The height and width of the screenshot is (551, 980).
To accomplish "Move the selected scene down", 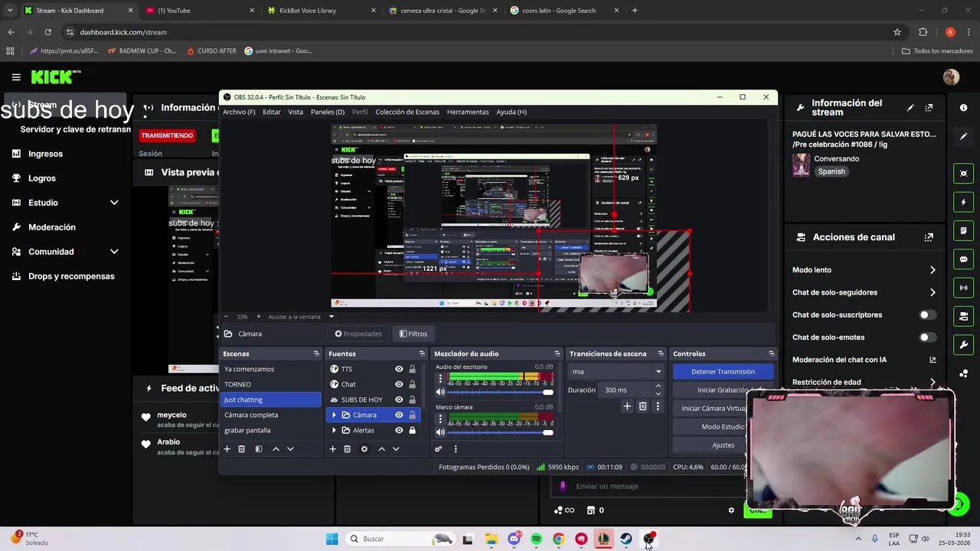I will 290,449.
